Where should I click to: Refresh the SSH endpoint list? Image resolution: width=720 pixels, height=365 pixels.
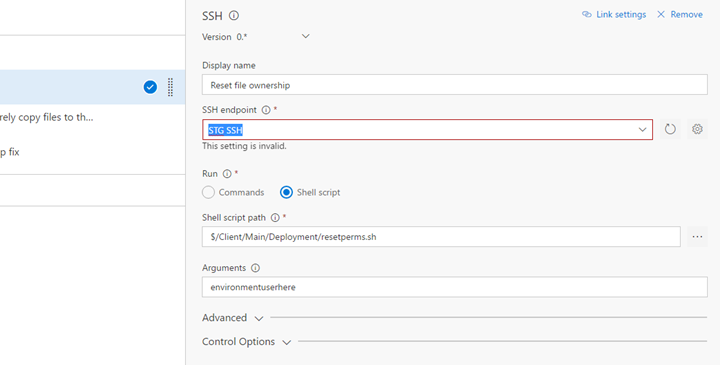coord(670,129)
